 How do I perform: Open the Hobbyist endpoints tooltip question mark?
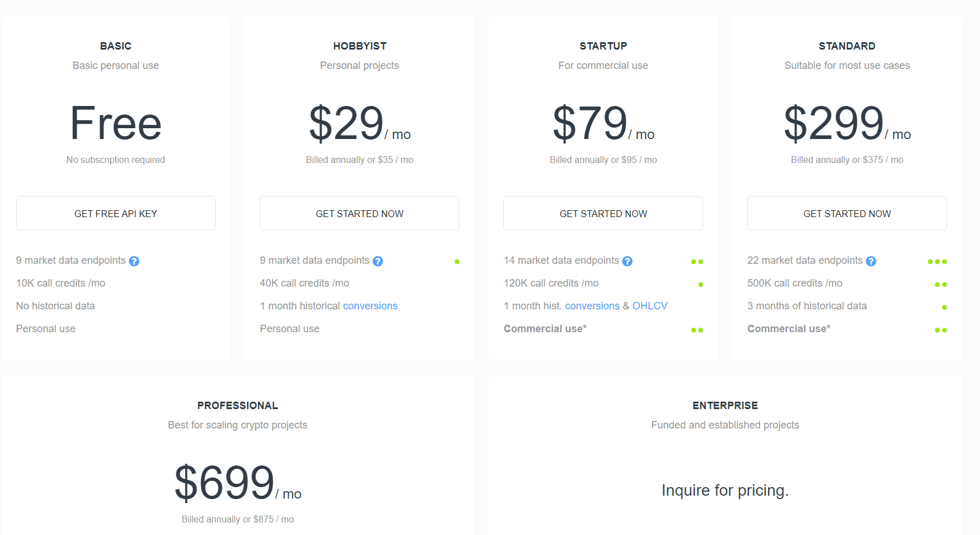click(378, 261)
